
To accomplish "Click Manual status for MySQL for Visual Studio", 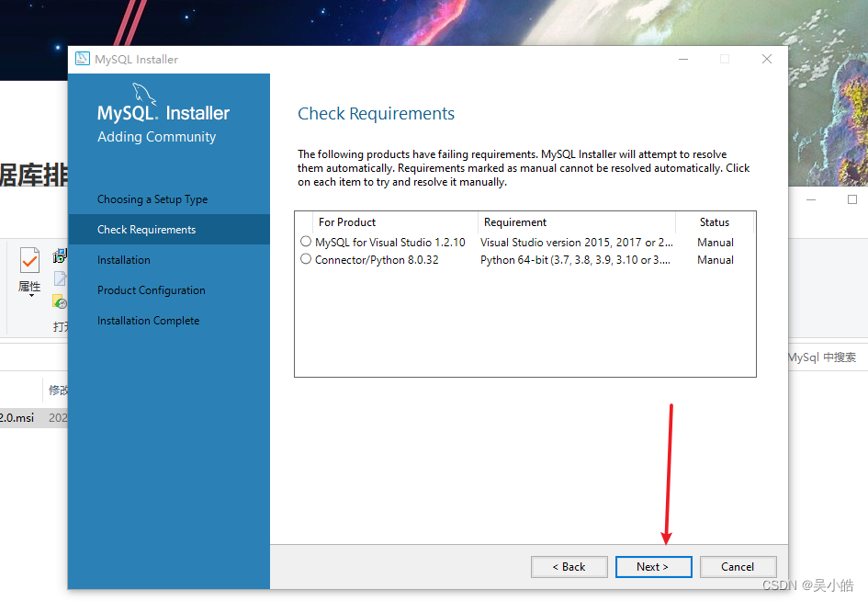I will [x=716, y=243].
